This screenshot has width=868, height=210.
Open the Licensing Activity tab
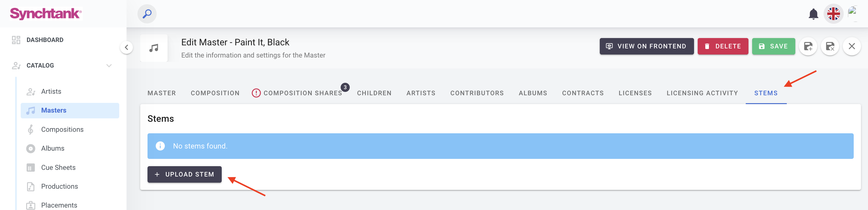(702, 93)
